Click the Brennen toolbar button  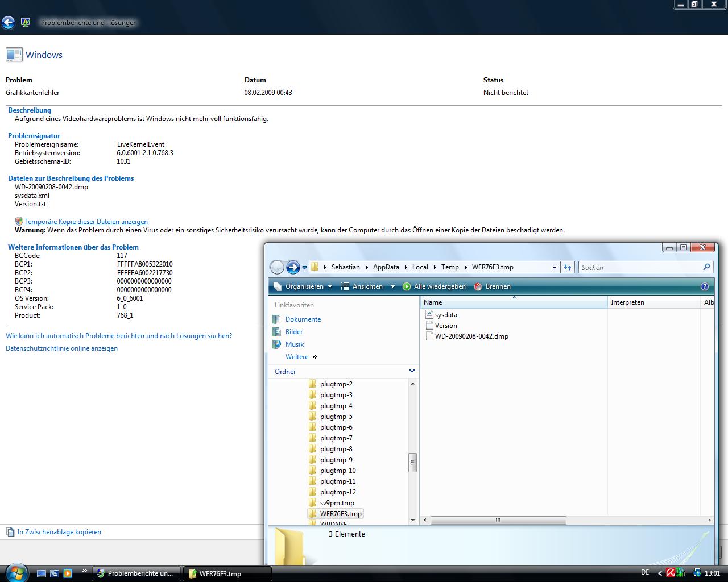492,286
